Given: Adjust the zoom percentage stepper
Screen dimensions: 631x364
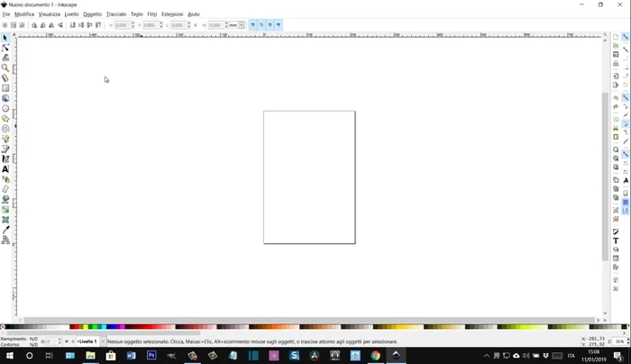Looking at the screenshot, I should [x=628, y=341].
